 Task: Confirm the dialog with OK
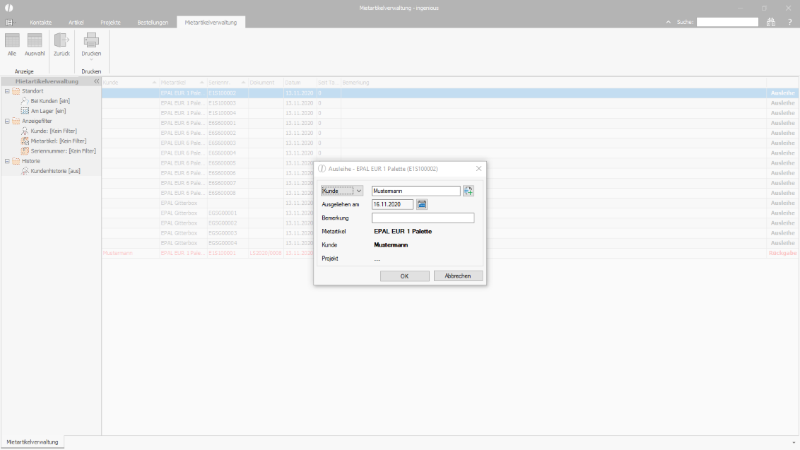click(405, 276)
